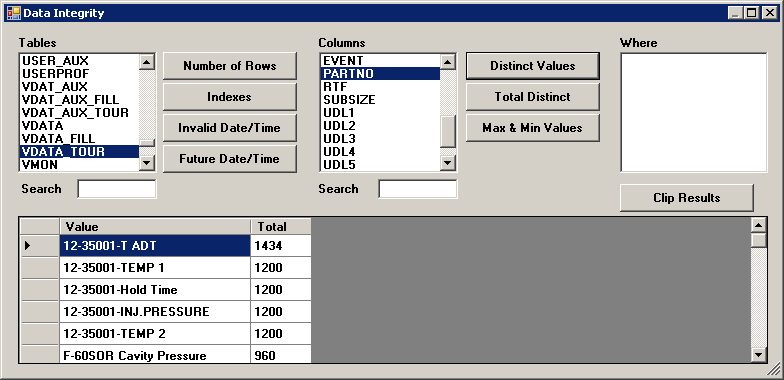This screenshot has height=380, width=784.
Task: Run the Future Date/Time check
Action: pos(230,159)
